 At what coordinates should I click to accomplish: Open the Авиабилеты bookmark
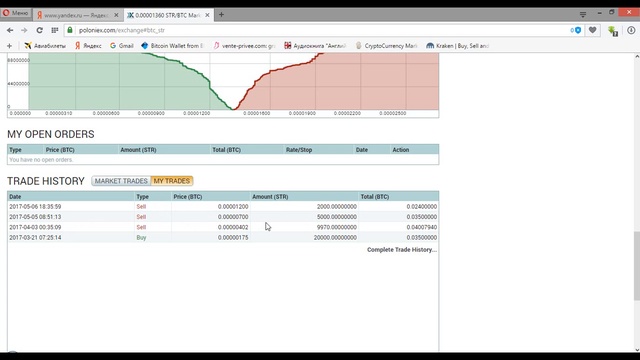click(45, 46)
